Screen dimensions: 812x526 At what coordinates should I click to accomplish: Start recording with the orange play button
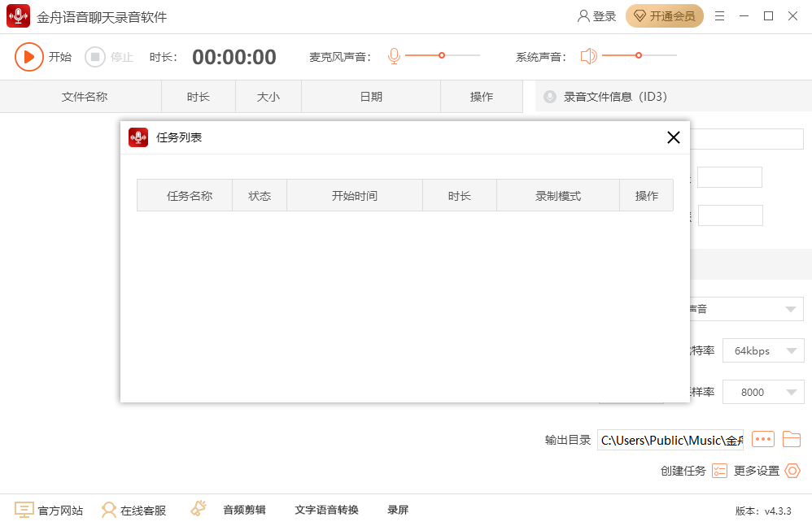click(x=28, y=57)
